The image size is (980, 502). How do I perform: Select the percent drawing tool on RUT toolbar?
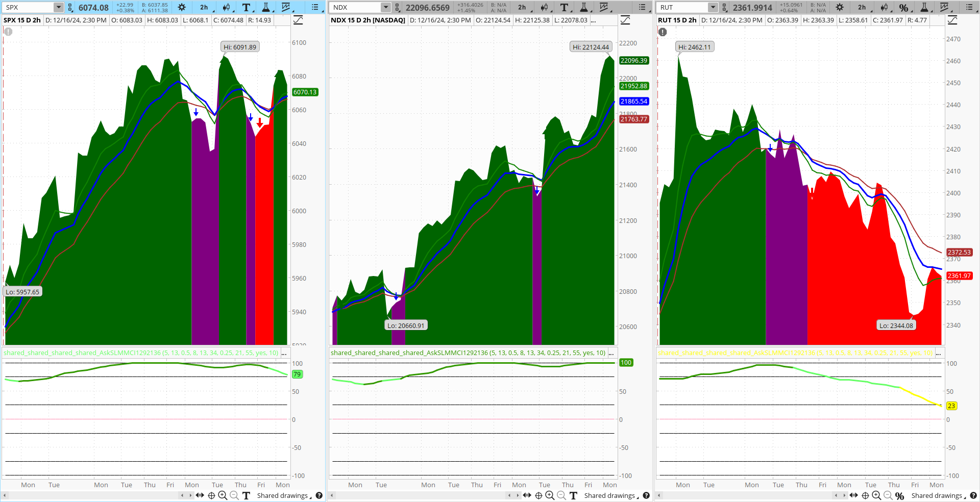903,7
